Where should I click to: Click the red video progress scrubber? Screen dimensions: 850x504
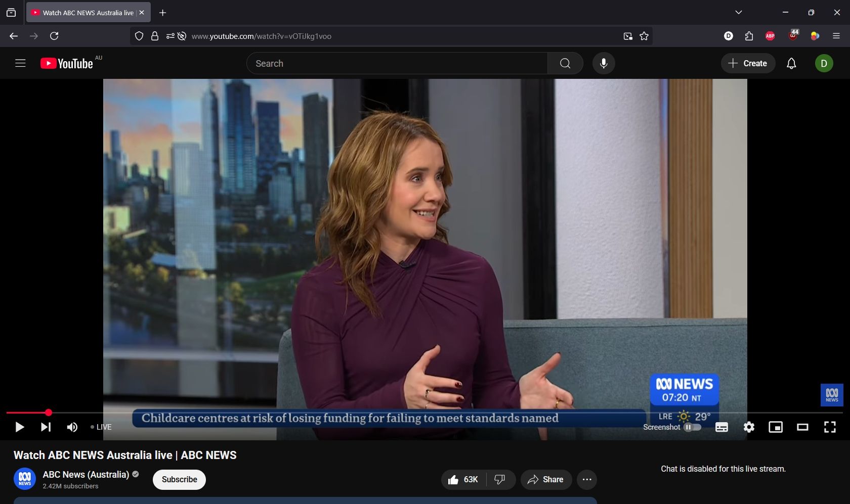[49, 413]
